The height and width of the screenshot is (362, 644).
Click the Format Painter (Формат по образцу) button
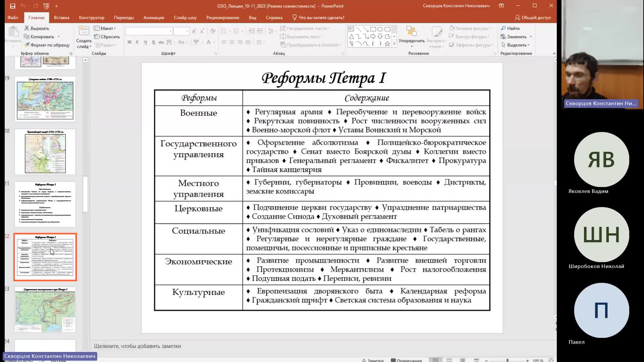[47, 45]
